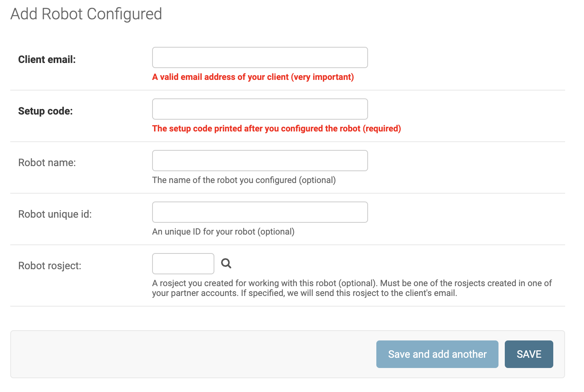
Task: Click the red setup code help text
Action: pyautogui.click(x=277, y=129)
